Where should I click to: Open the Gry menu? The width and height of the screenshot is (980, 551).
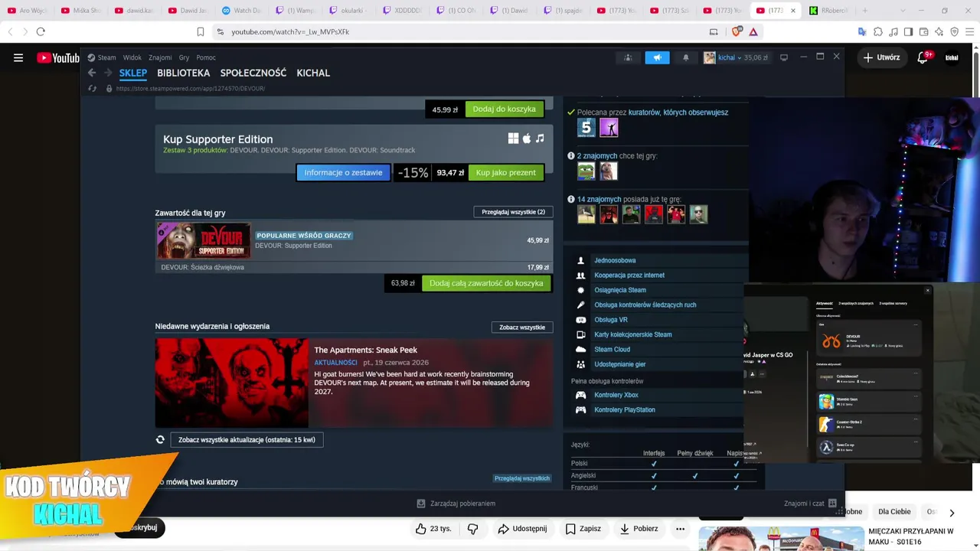point(184,57)
